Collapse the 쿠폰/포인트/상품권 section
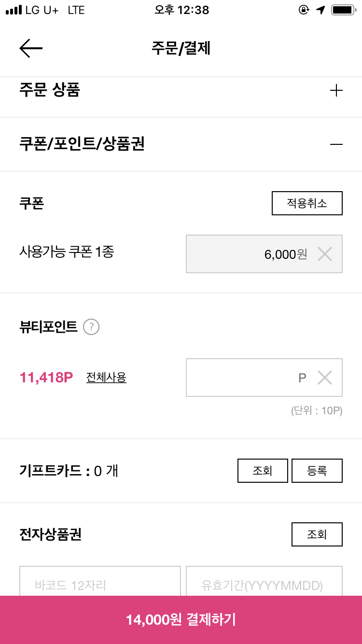362x644 pixels. point(336,144)
